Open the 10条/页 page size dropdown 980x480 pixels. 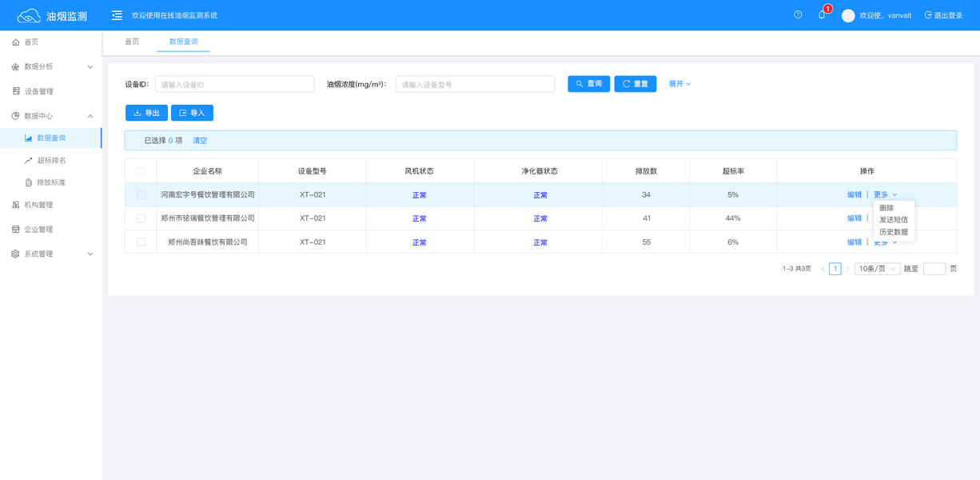click(x=878, y=269)
